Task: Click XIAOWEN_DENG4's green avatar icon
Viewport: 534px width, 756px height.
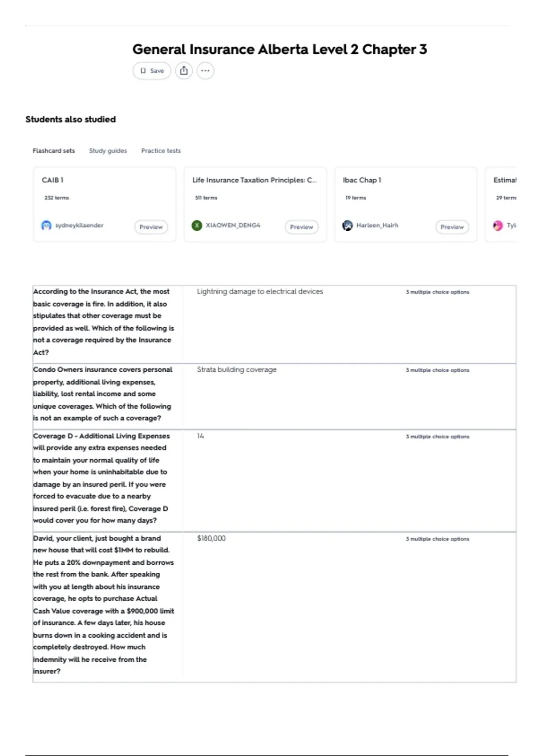Action: pyautogui.click(x=197, y=225)
